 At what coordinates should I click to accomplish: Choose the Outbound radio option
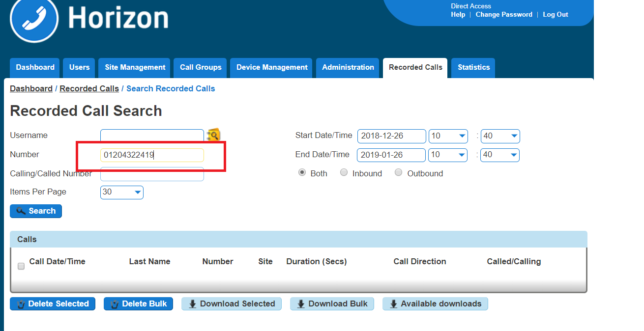pos(399,173)
